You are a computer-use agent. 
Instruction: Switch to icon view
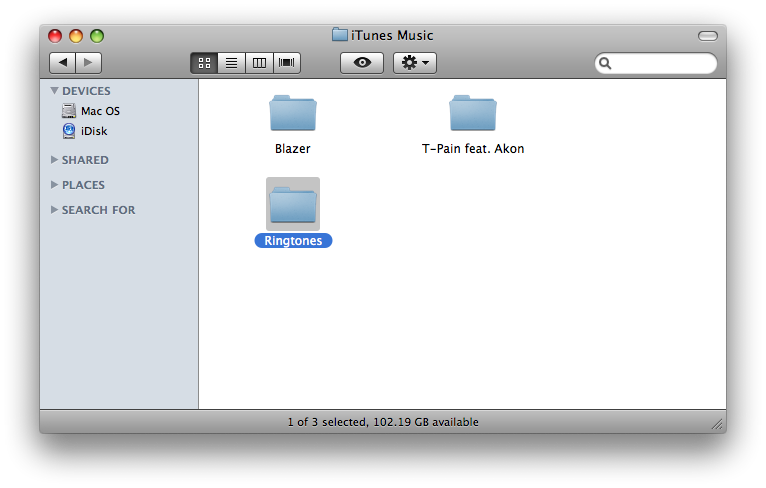204,63
